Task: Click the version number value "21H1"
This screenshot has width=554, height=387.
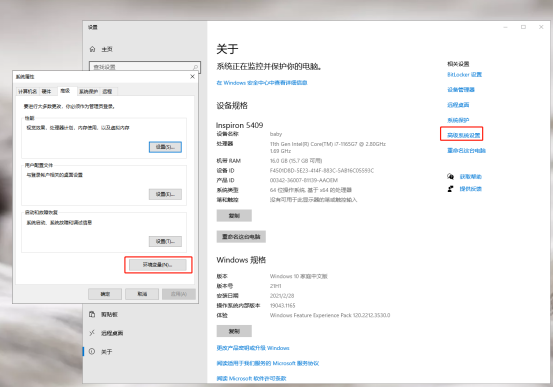Action: [276, 286]
